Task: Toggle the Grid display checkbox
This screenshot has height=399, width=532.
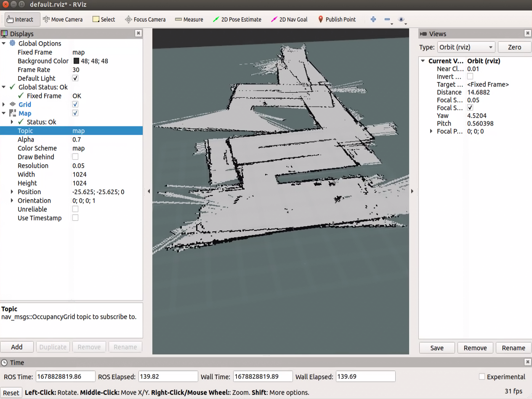Action: [75, 104]
